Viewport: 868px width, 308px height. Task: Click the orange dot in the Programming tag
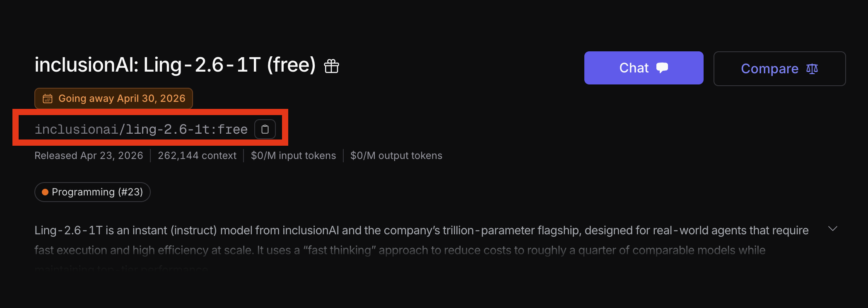coord(45,192)
